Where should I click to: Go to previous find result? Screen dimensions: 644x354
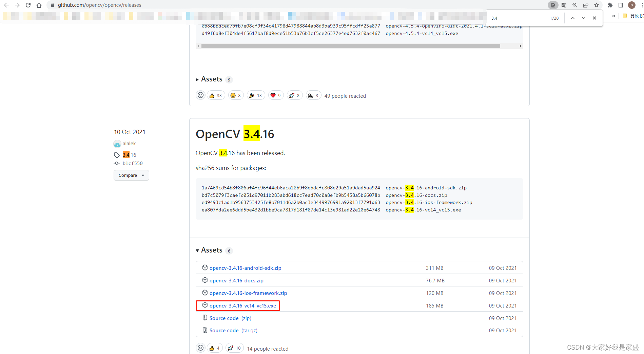tap(573, 18)
